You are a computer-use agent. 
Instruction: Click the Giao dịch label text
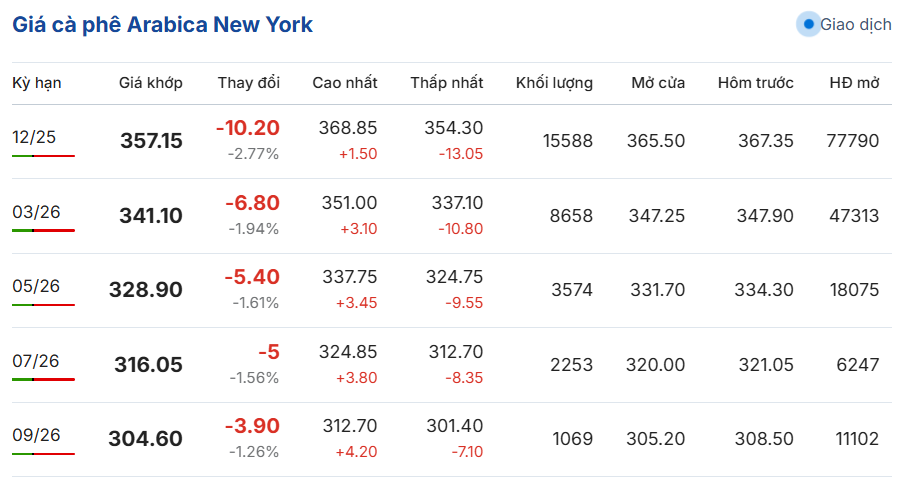pyautogui.click(x=856, y=24)
